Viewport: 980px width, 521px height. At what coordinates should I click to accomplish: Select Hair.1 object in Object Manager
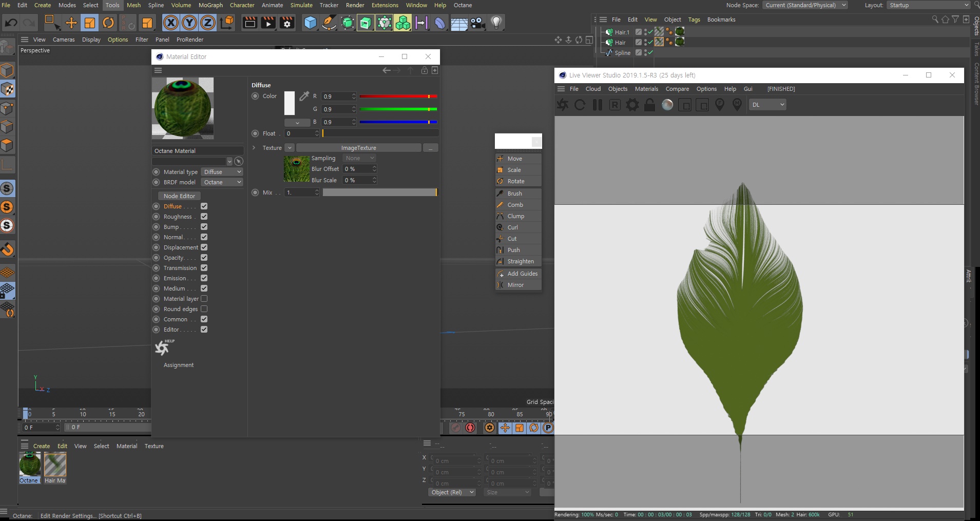pyautogui.click(x=622, y=32)
